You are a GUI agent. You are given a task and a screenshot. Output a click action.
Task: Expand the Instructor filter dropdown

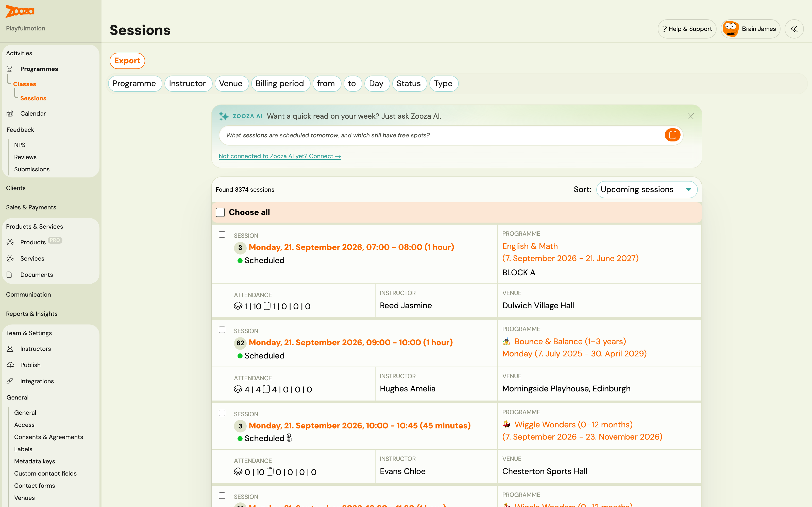(x=188, y=83)
